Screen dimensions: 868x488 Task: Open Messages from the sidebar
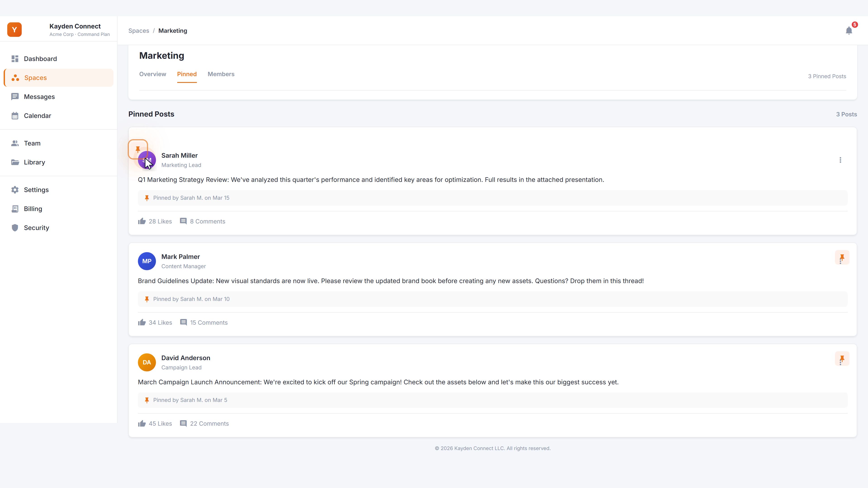tap(59, 97)
